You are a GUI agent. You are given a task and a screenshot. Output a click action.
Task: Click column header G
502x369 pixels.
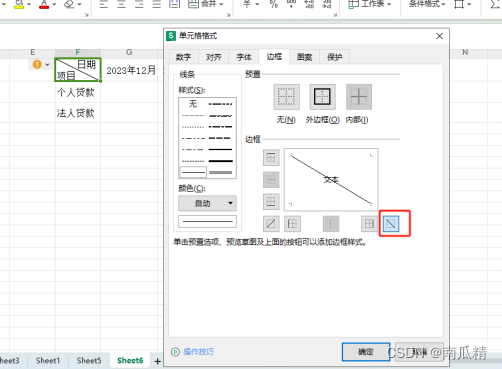tap(129, 52)
